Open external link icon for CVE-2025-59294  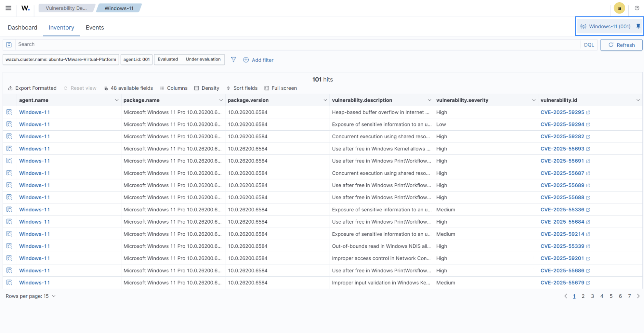(x=588, y=125)
